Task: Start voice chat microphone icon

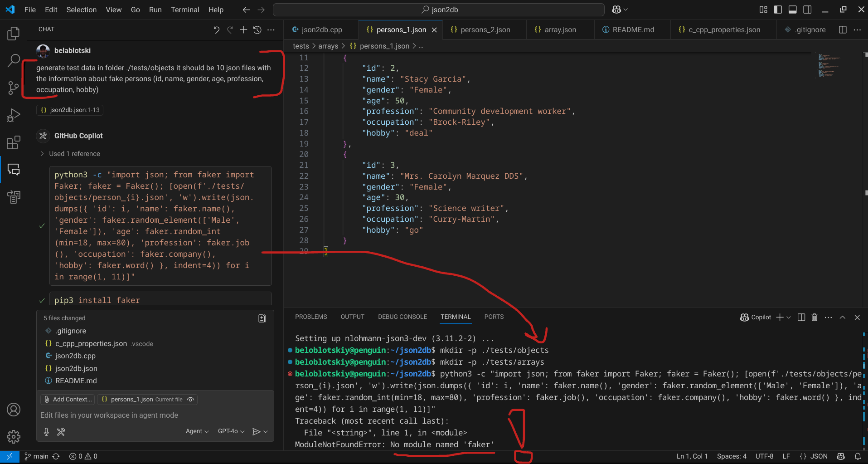Action: (x=46, y=431)
